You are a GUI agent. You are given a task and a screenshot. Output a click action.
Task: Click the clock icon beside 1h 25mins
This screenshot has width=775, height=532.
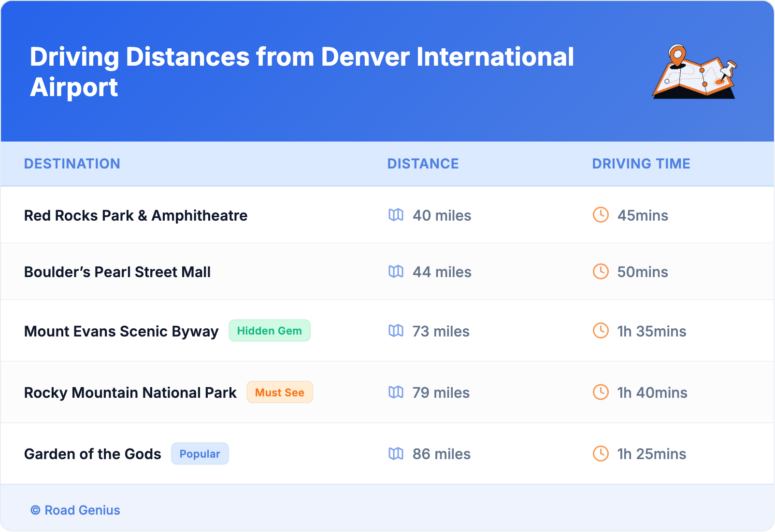point(601,453)
